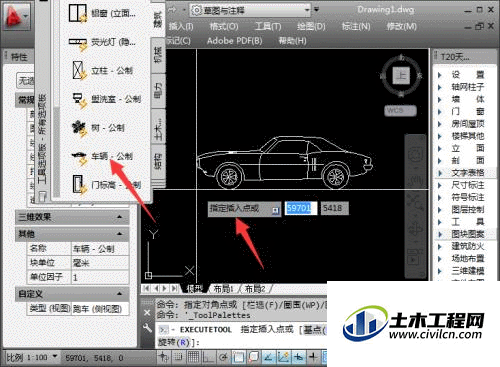
Task: Select the 车辆 - 公制 palette tool
Action: 103,156
